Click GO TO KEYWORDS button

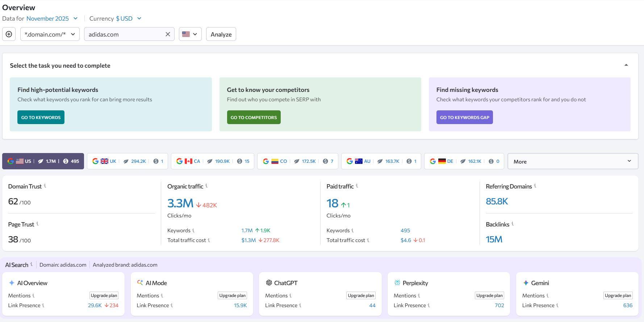pyautogui.click(x=41, y=117)
